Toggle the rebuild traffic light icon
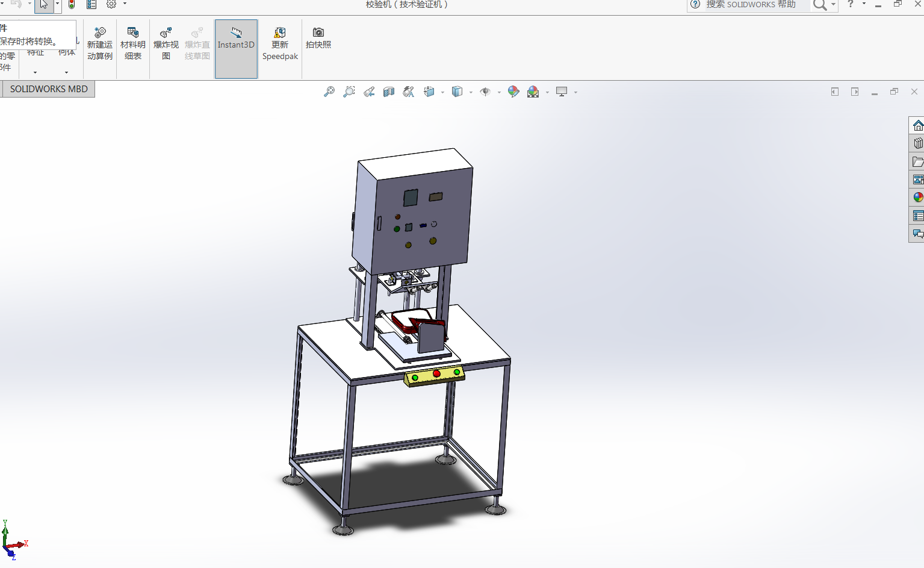924x568 pixels. tap(72, 5)
